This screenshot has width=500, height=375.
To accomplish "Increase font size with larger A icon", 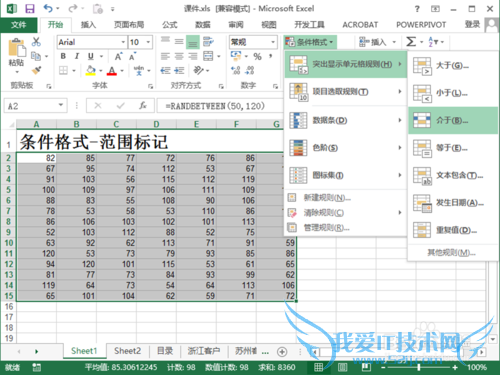I will click(119, 56).
